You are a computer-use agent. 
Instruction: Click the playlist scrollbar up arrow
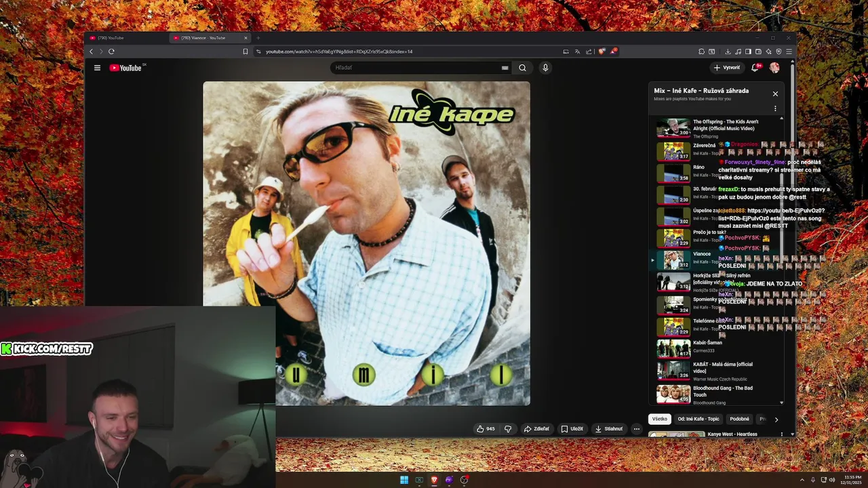(781, 119)
